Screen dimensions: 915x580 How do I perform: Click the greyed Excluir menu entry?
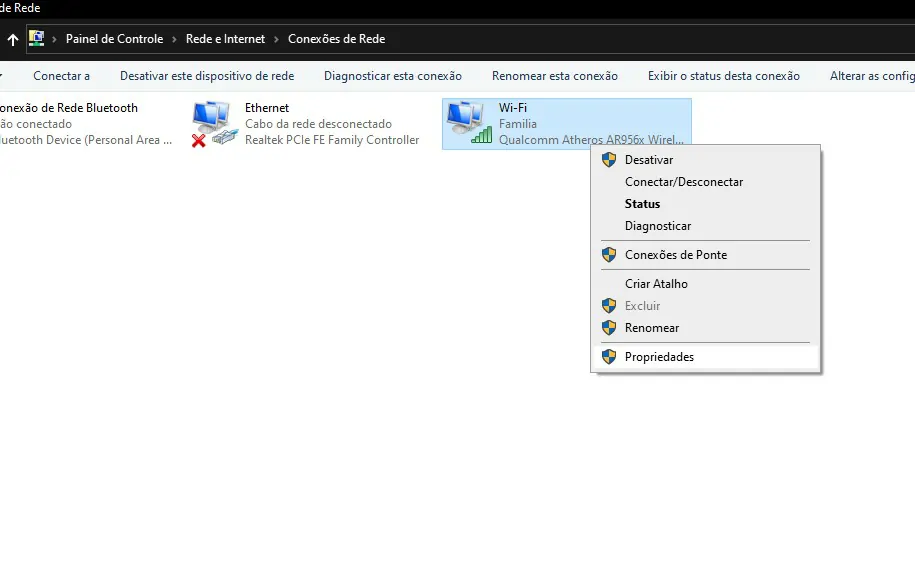point(706,306)
